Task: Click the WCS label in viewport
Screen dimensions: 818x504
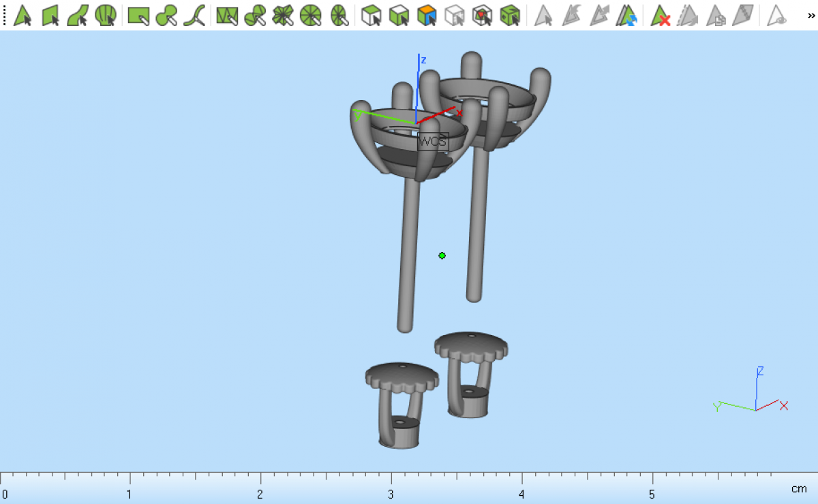Action: coord(433,142)
